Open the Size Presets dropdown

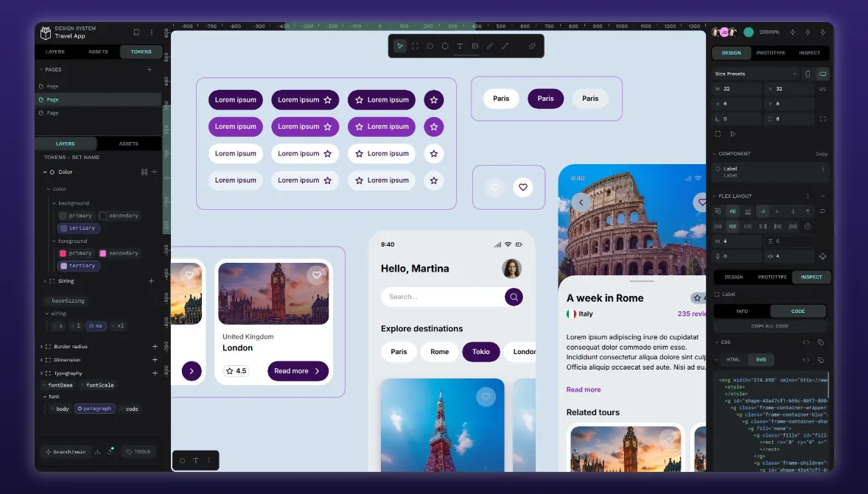755,74
